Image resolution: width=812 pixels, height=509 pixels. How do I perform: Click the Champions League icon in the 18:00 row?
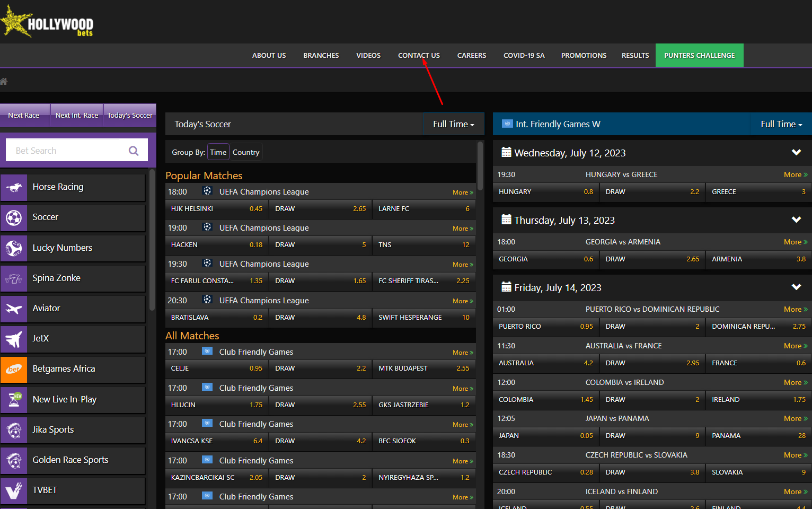tap(207, 191)
